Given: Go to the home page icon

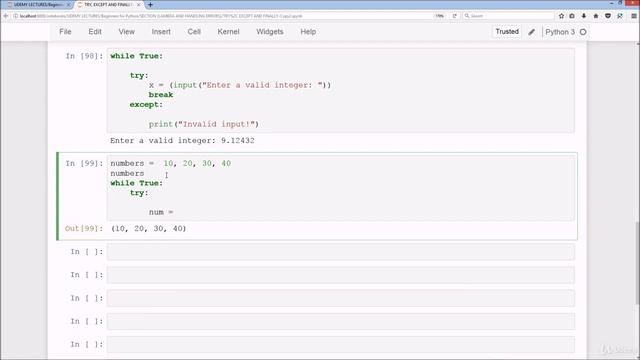Looking at the screenshot, I should click(596, 16).
